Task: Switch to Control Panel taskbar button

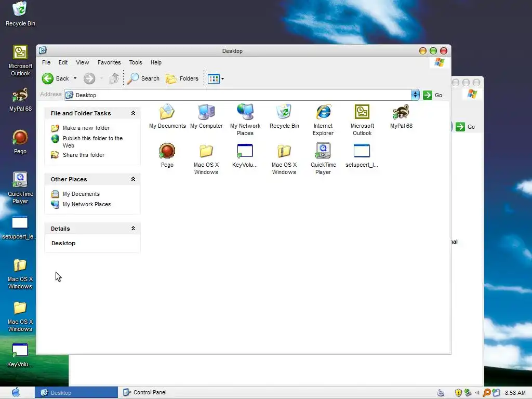Action: click(x=145, y=393)
